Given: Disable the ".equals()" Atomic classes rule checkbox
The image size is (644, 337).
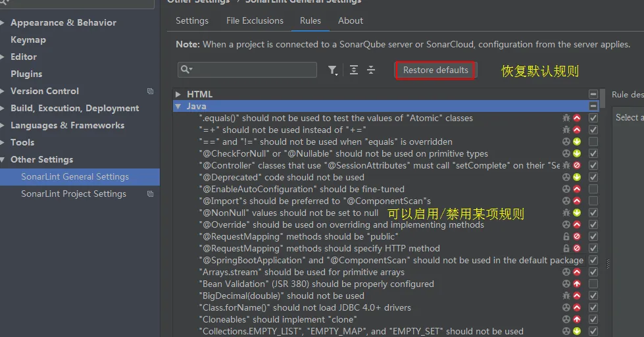Looking at the screenshot, I should [x=593, y=118].
